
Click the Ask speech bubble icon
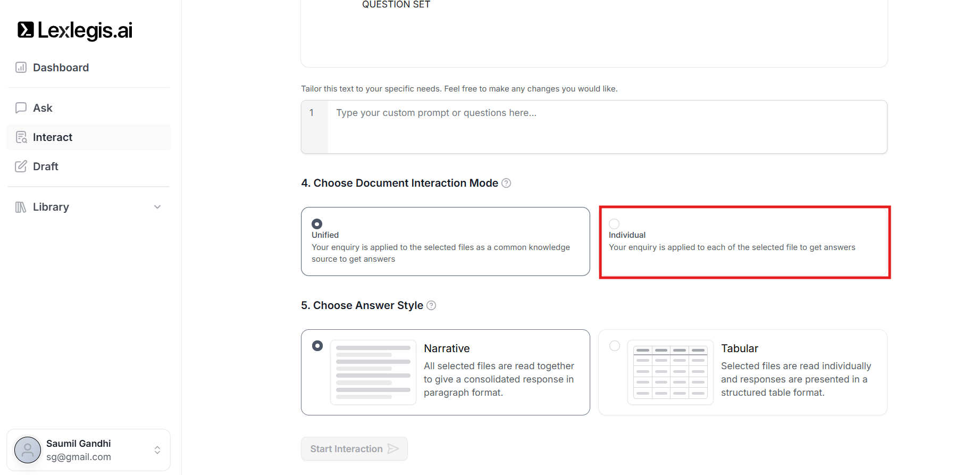click(21, 108)
